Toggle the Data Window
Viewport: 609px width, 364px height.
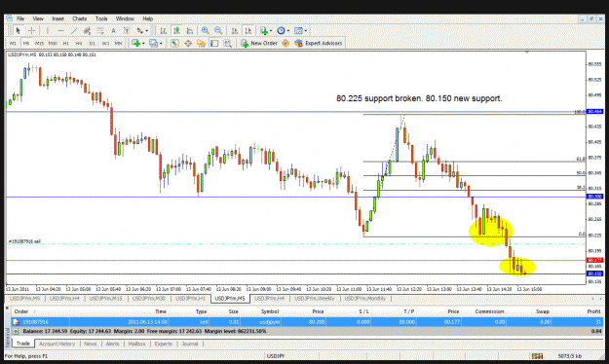point(188,43)
